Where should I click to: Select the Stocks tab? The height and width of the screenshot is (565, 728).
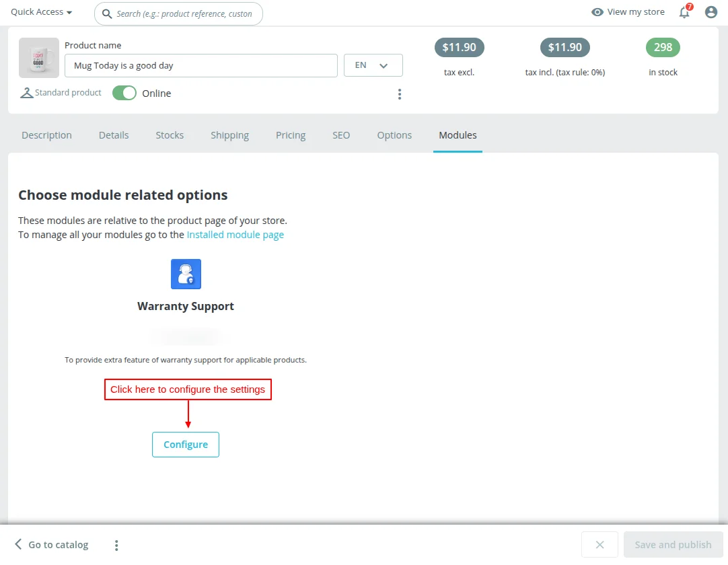click(169, 135)
